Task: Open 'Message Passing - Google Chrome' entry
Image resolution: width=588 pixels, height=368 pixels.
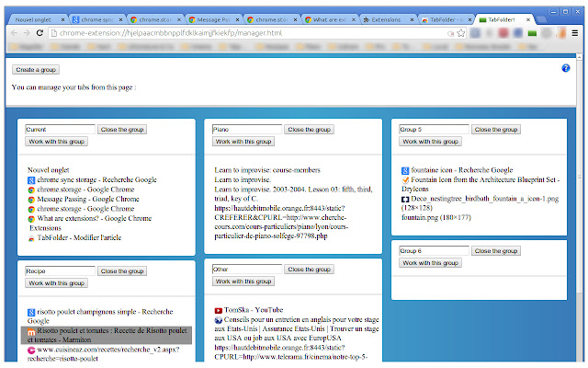Action: pyautogui.click(x=88, y=199)
